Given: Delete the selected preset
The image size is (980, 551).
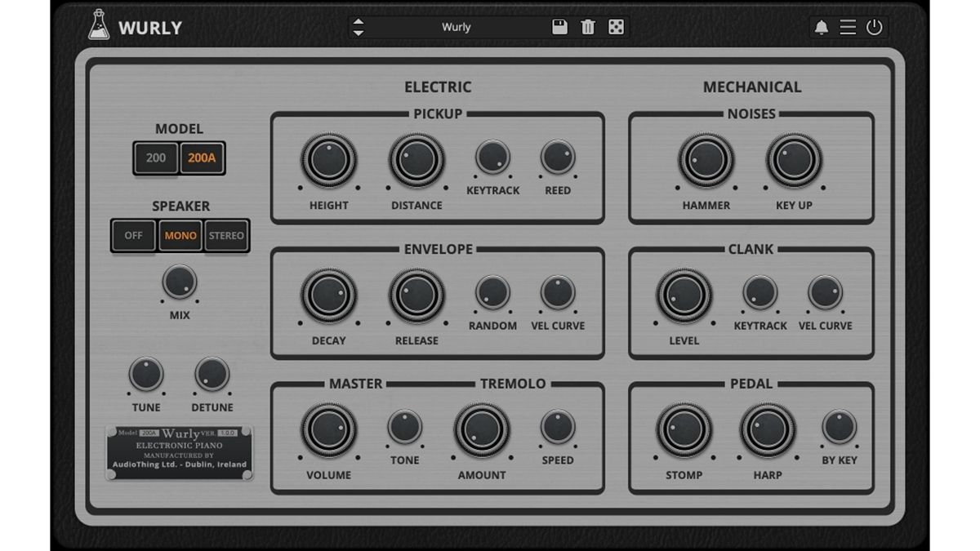Looking at the screenshot, I should 588,27.
